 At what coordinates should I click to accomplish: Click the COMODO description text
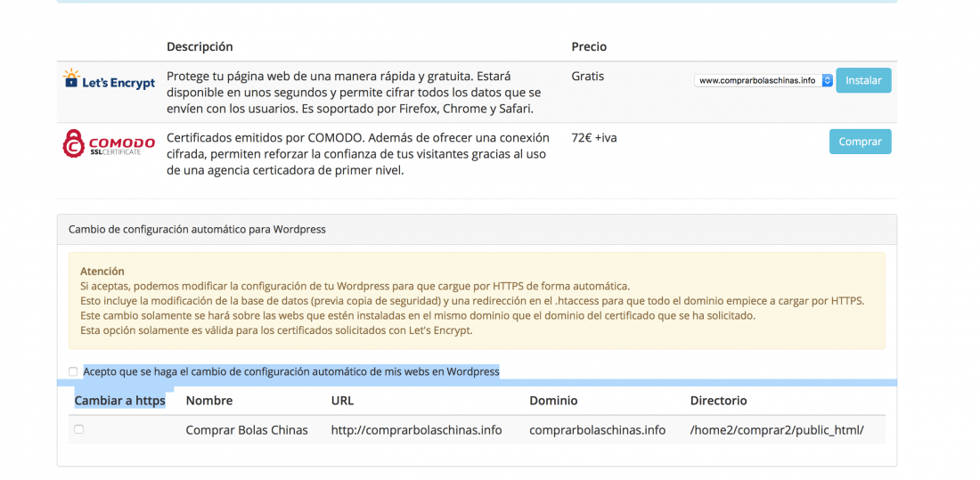point(358,154)
